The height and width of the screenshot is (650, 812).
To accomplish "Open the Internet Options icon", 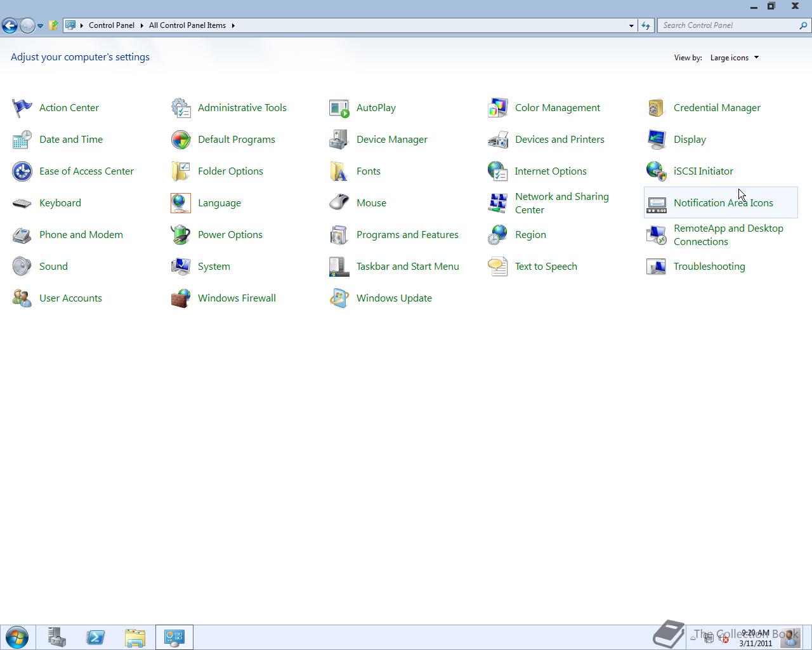I will click(497, 171).
